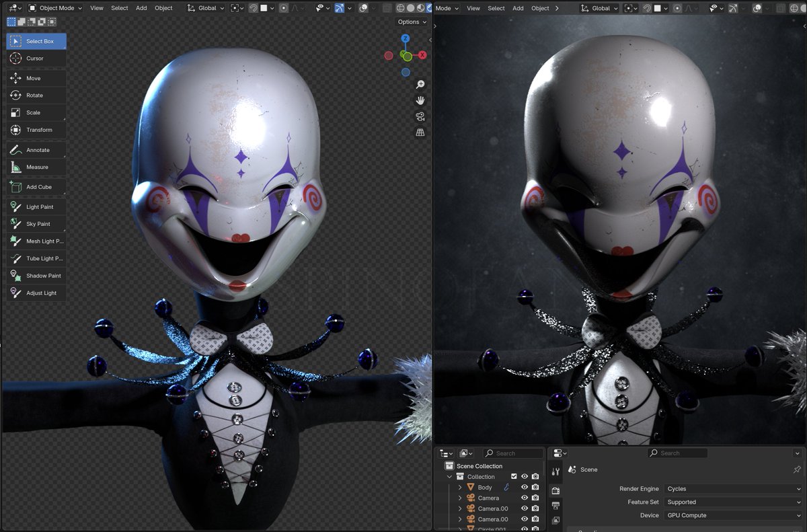The height and width of the screenshot is (532, 807).
Task: Toggle gizmo display in left viewport
Action: (x=339, y=8)
